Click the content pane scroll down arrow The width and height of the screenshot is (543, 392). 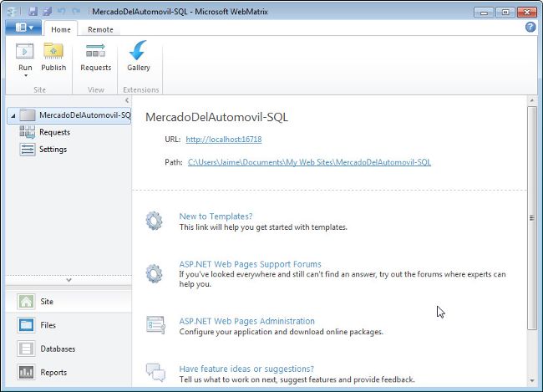[532, 380]
